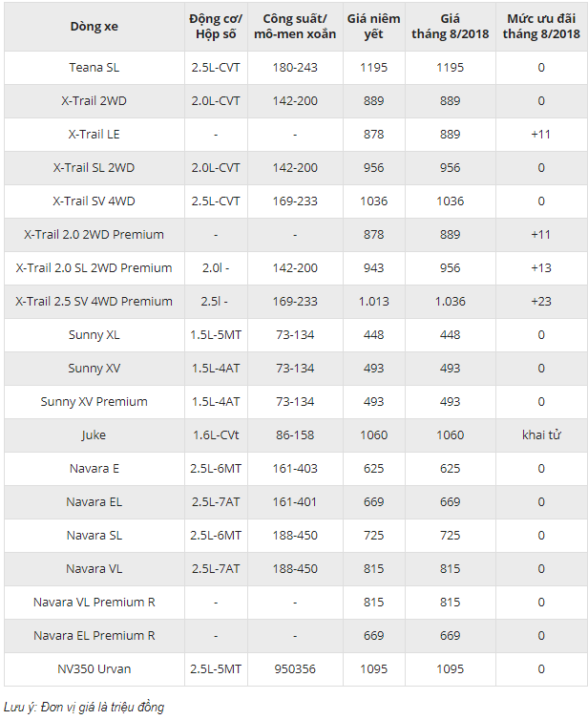Click the X-Trail LE row name
588x720 pixels.
pyautogui.click(x=94, y=135)
